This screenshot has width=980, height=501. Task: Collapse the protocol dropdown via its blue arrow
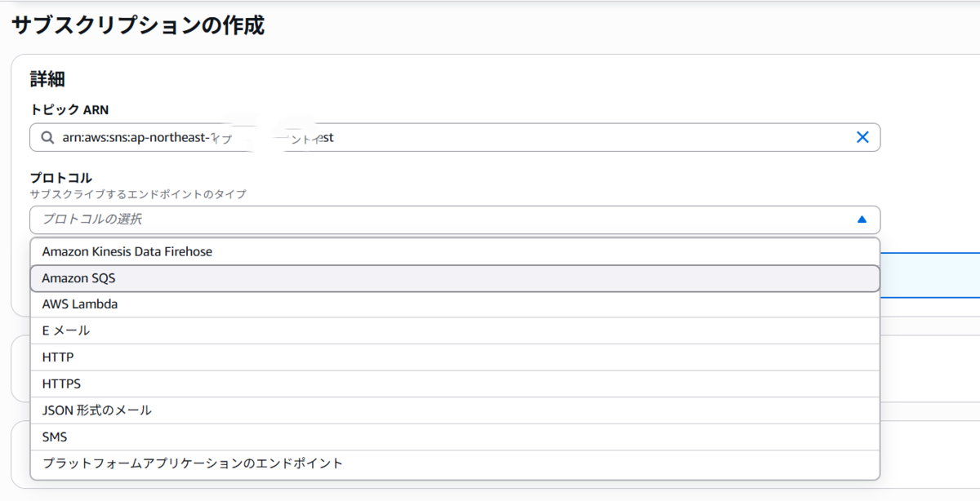[861, 219]
